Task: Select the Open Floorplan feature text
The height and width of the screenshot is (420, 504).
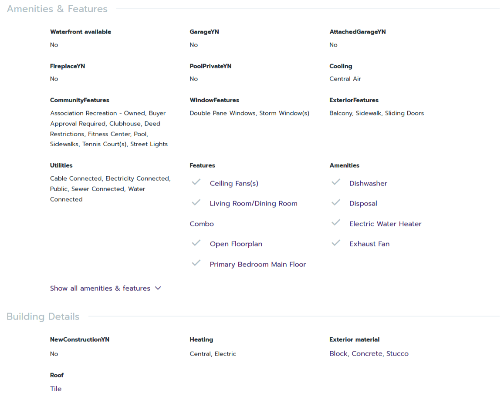Action: pyautogui.click(x=236, y=244)
